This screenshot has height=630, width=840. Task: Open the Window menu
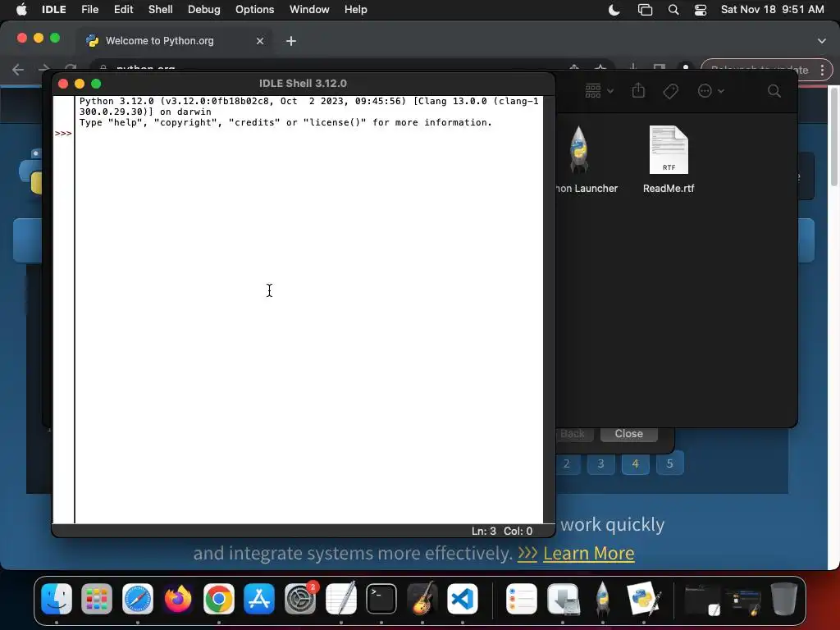coord(309,10)
